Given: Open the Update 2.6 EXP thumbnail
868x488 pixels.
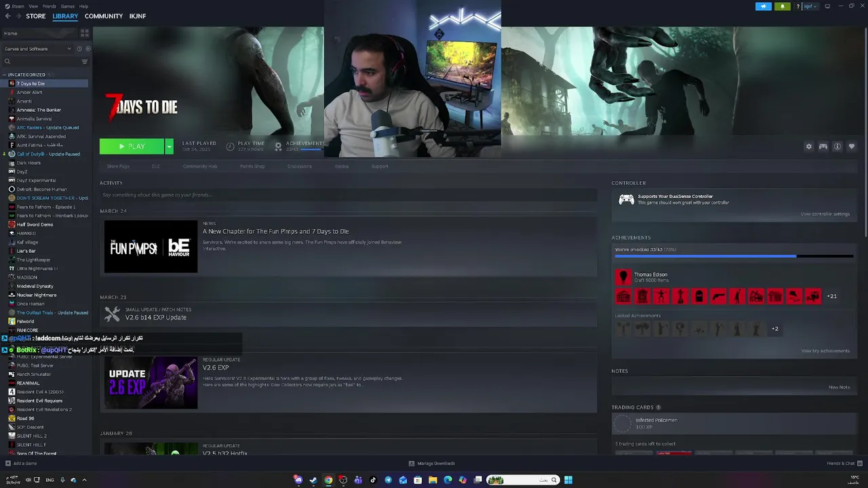Looking at the screenshot, I should pyautogui.click(x=151, y=382).
